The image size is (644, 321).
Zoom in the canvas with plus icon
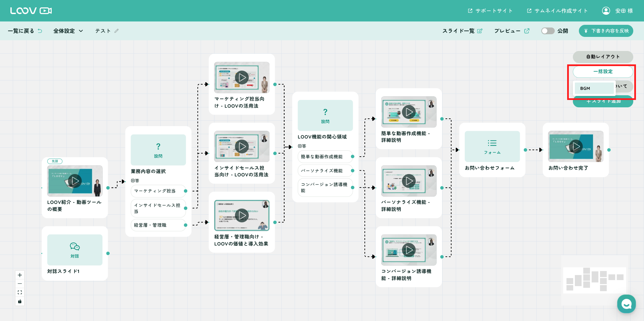[20, 275]
